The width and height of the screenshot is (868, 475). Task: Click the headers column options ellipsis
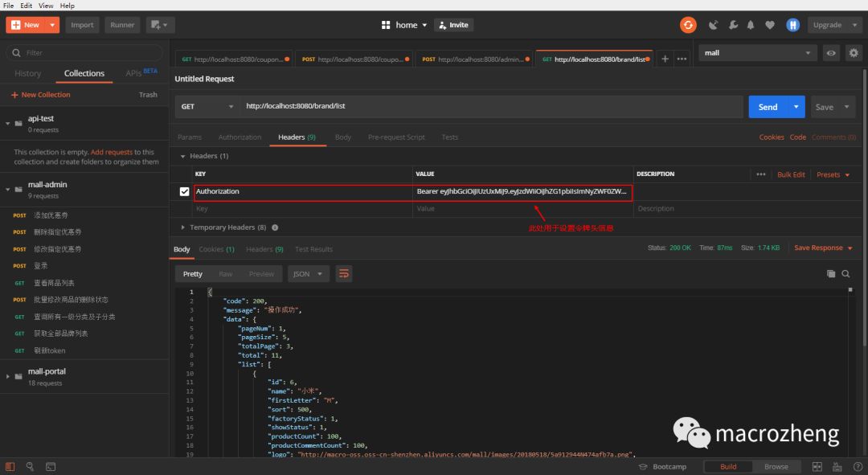point(761,174)
